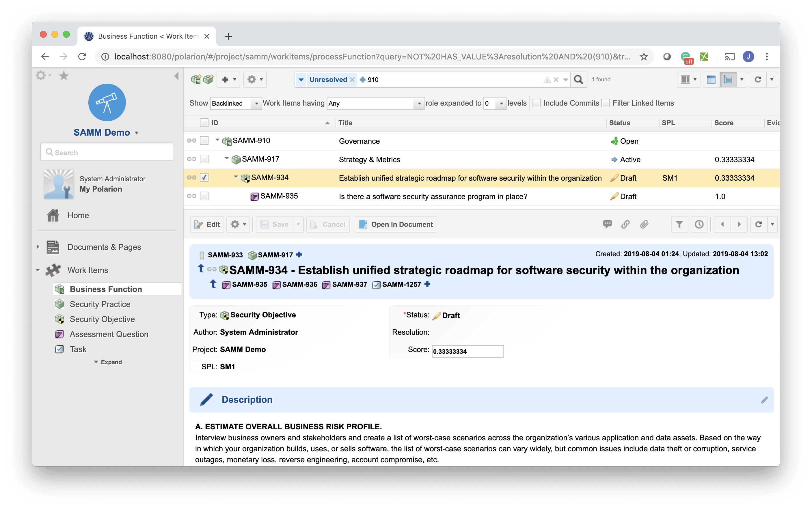Viewport: 812px width, 509px height.
Task: Click the sidebar Search field
Action: pyautogui.click(x=107, y=152)
